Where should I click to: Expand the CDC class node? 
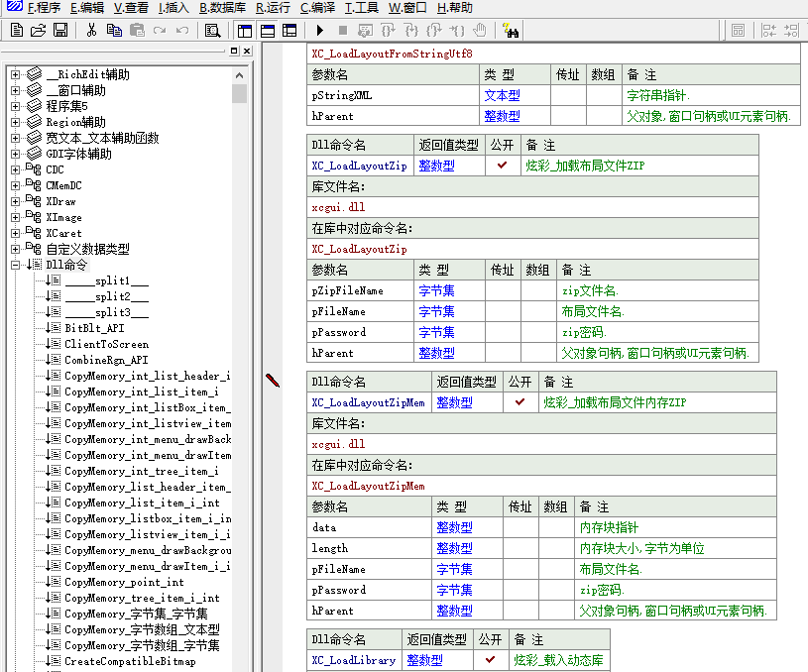click(16, 169)
